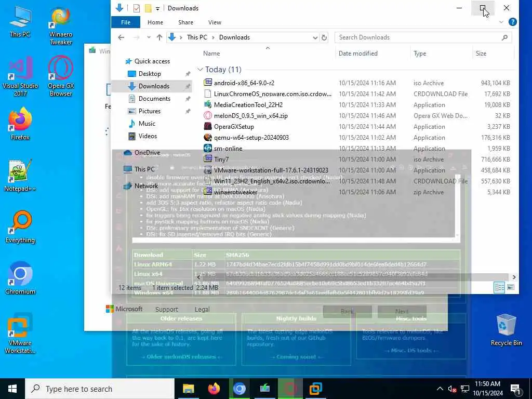Open Notepad++ desktop shortcut

20,176
